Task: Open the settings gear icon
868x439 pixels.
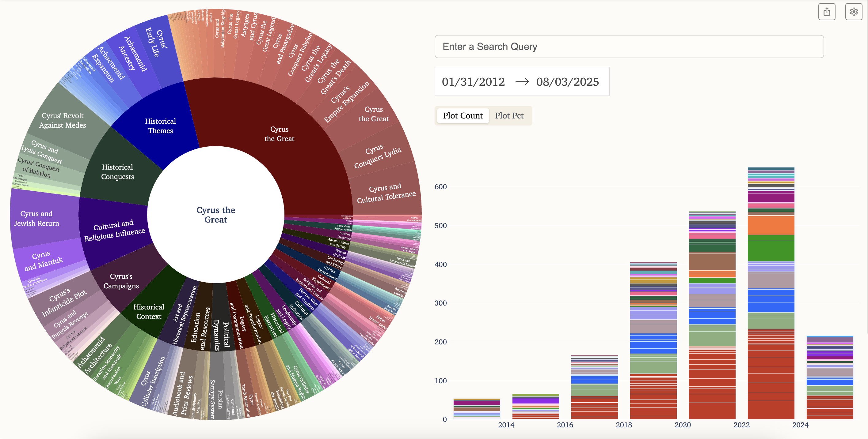Action: (x=853, y=12)
